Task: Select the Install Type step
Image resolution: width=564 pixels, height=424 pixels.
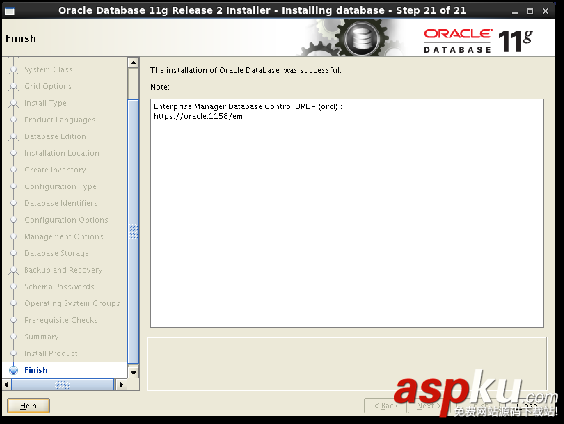Action: coord(45,103)
